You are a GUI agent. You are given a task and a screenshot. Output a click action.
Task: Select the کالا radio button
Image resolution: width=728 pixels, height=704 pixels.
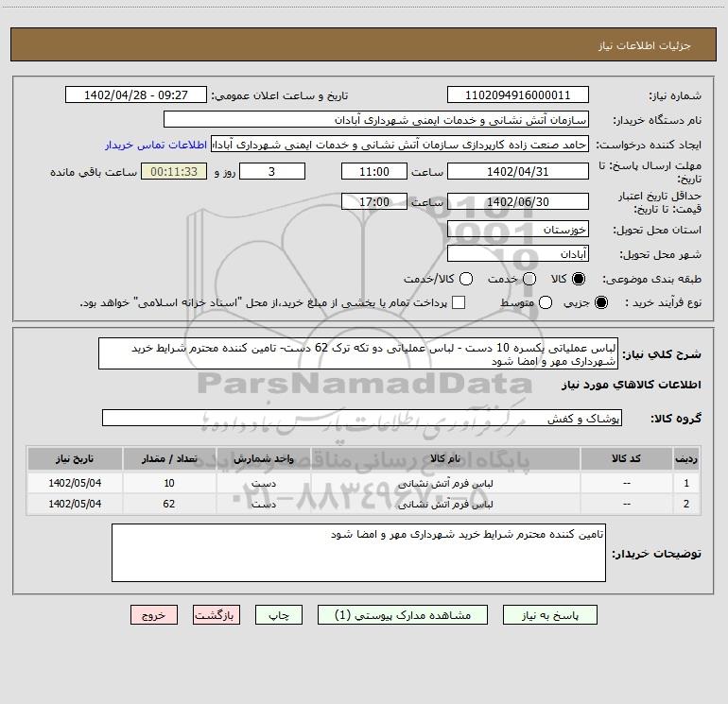click(579, 279)
